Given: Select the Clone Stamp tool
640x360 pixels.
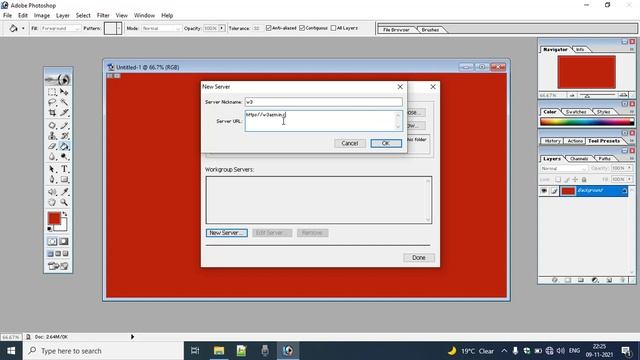Looking at the screenshot, I should click(52, 136).
